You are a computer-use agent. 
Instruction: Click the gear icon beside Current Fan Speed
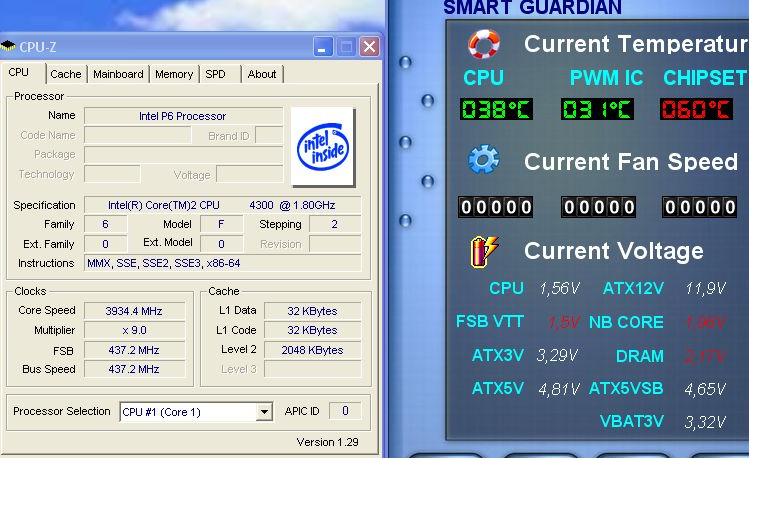pyautogui.click(x=484, y=160)
